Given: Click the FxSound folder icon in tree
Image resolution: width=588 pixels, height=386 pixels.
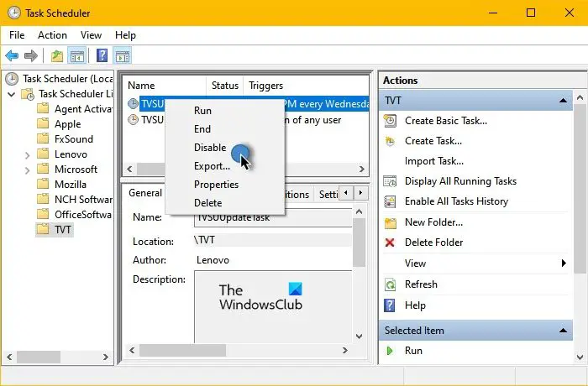Looking at the screenshot, I should pyautogui.click(x=43, y=138).
